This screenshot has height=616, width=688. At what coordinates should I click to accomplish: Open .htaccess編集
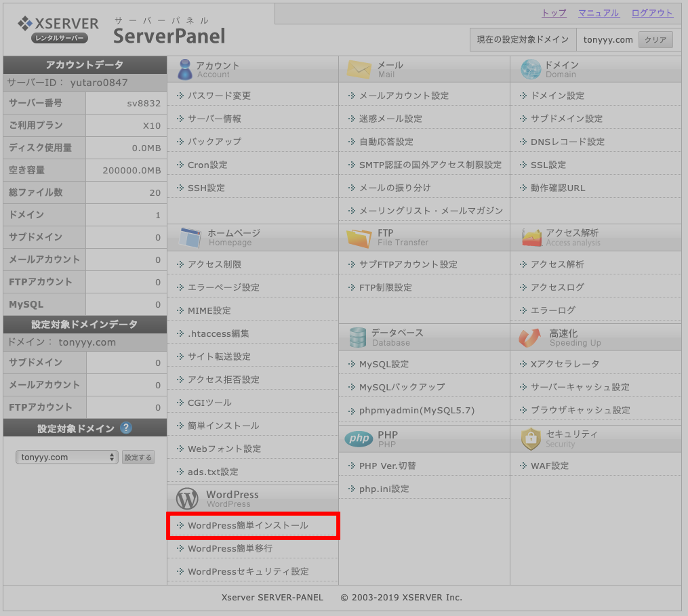coord(218,333)
